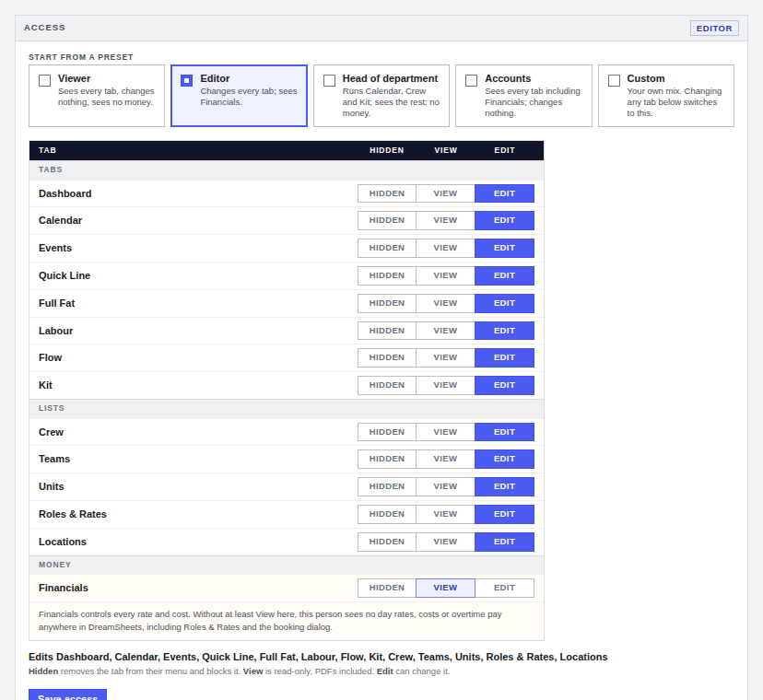Make Calendar tab view-only
This screenshot has width=763, height=700.
445,220
